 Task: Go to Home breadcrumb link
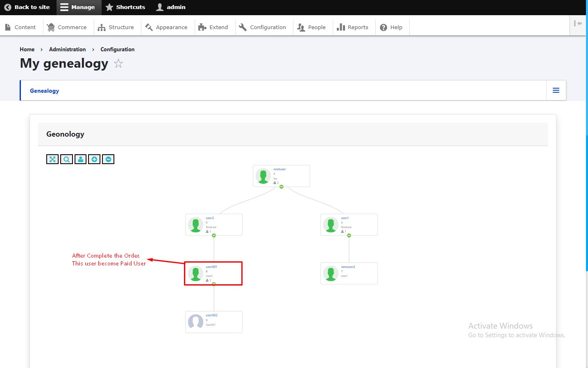point(27,49)
